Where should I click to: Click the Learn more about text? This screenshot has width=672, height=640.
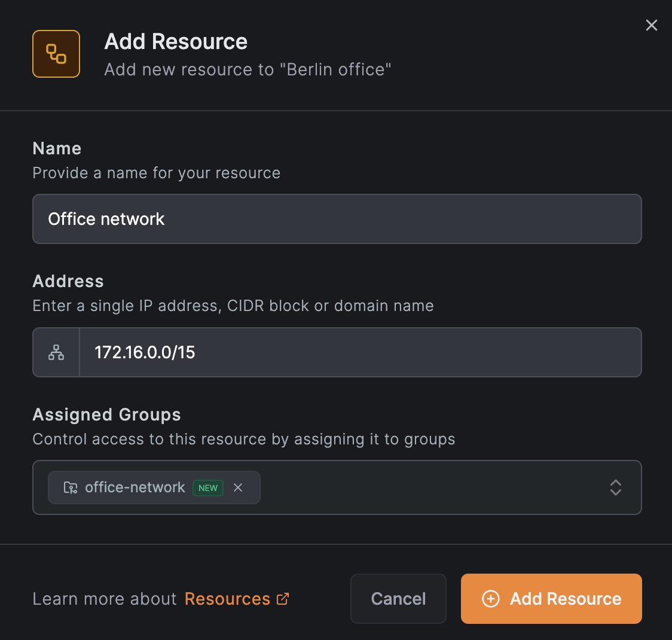tap(105, 598)
